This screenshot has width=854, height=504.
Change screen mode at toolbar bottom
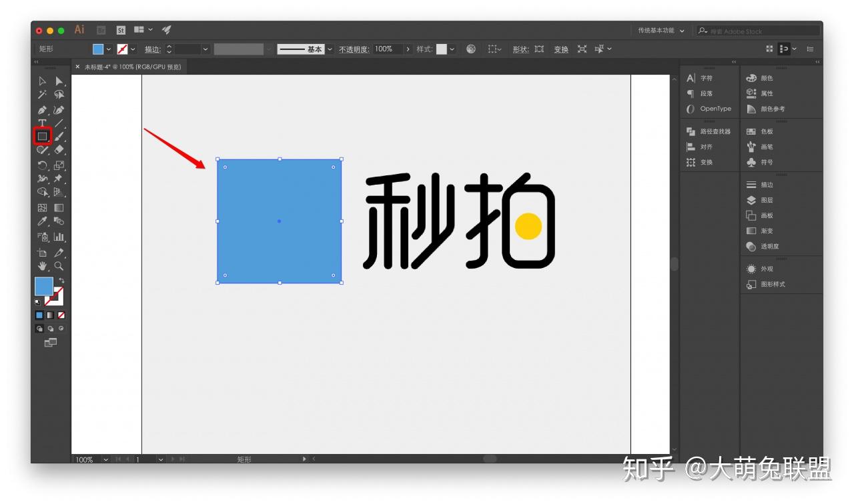click(x=51, y=343)
